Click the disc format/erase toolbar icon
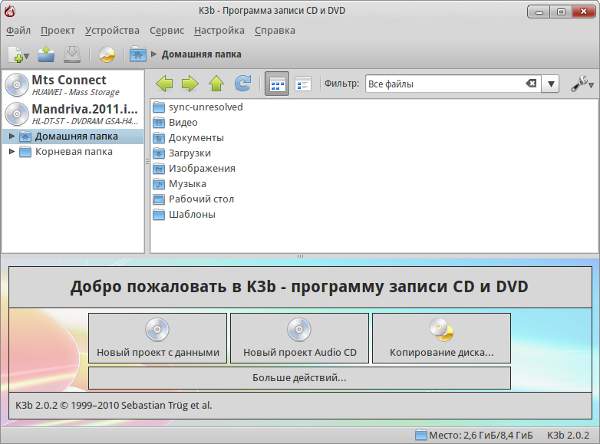This screenshot has height=444, width=600. coord(106,55)
